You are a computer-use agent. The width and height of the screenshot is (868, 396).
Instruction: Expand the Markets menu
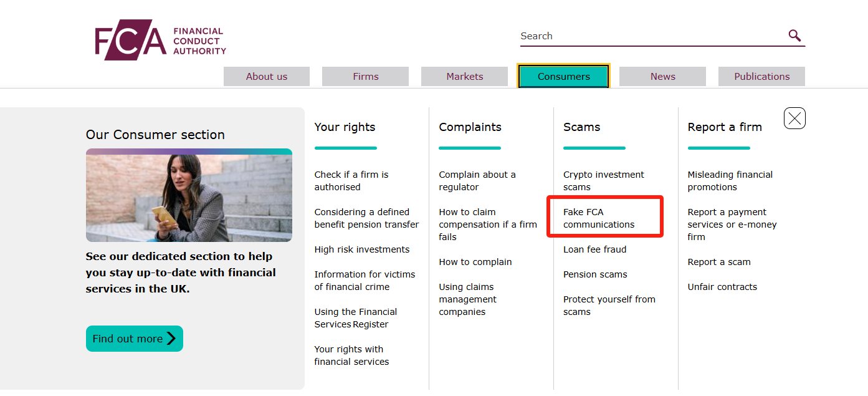point(464,76)
